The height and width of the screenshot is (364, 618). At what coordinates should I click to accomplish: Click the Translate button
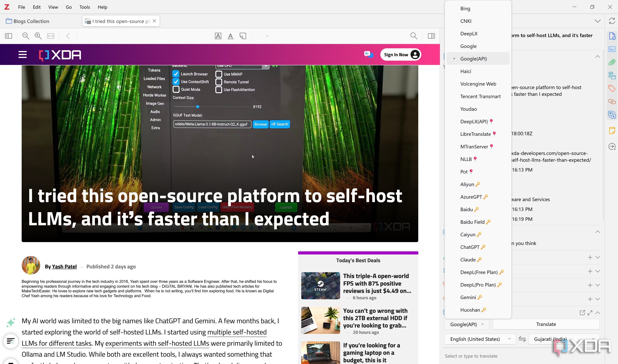pyautogui.click(x=546, y=324)
